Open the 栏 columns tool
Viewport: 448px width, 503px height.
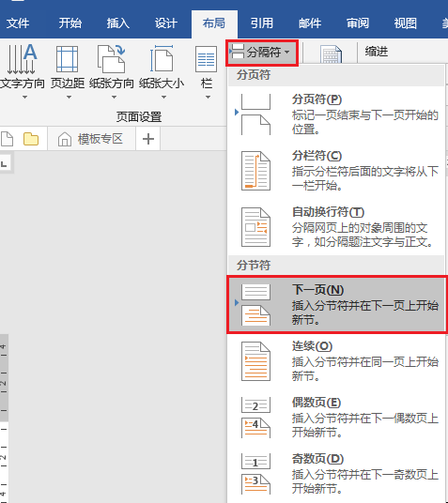pyautogui.click(x=206, y=71)
